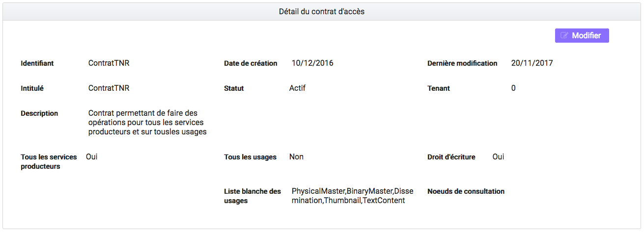
Task: Click the last modification date 20/11/2017
Action: pos(532,63)
